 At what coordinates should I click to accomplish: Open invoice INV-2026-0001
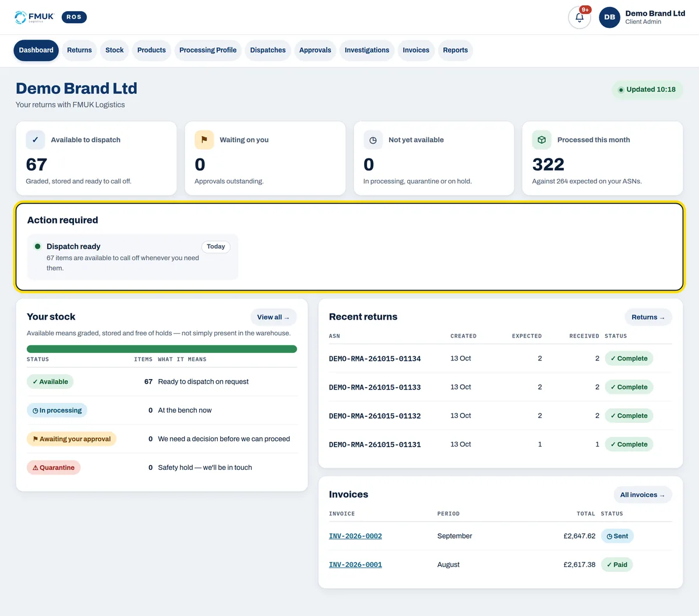[x=355, y=565]
